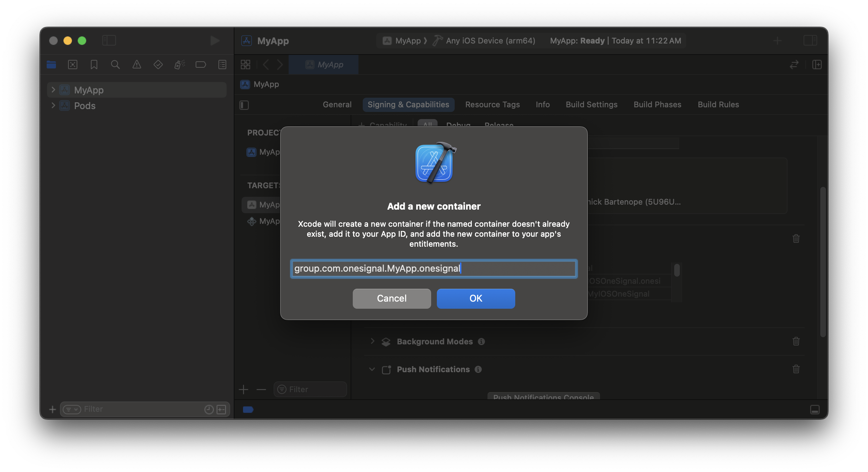Viewport: 868px width, 472px height.
Task: Run the app with the play button
Action: 215,41
